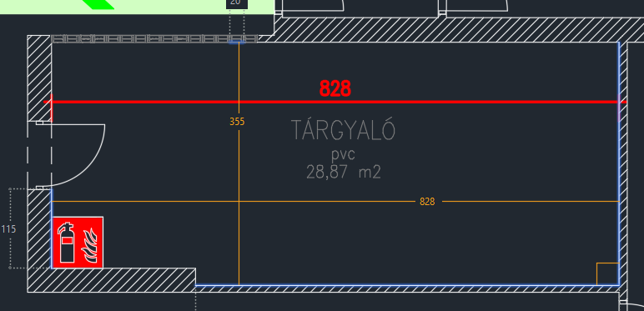This screenshot has height=311, width=644.
Task: Select the red fire extinguisher sign
Action: [x=78, y=243]
